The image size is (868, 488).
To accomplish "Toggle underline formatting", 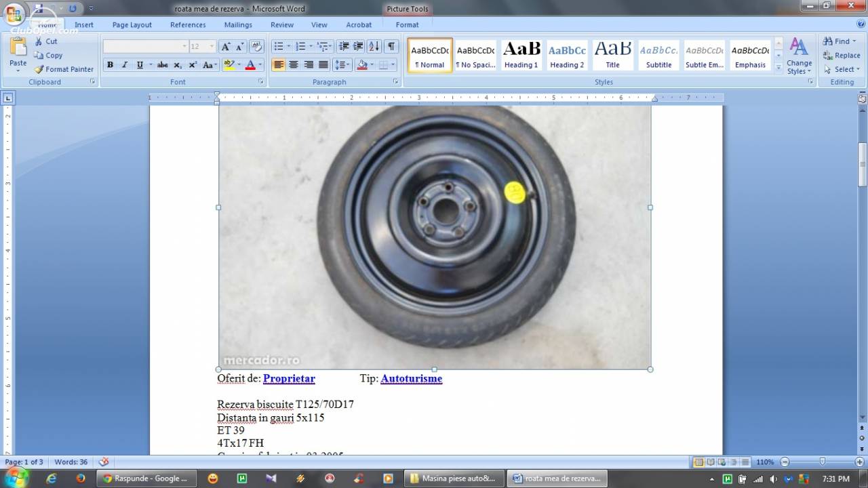I will 140,65.
